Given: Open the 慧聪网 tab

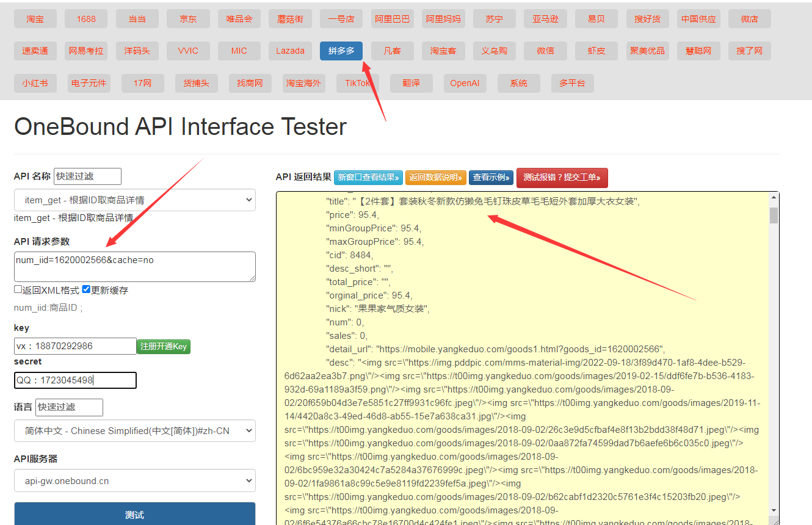Looking at the screenshot, I should pos(698,51).
